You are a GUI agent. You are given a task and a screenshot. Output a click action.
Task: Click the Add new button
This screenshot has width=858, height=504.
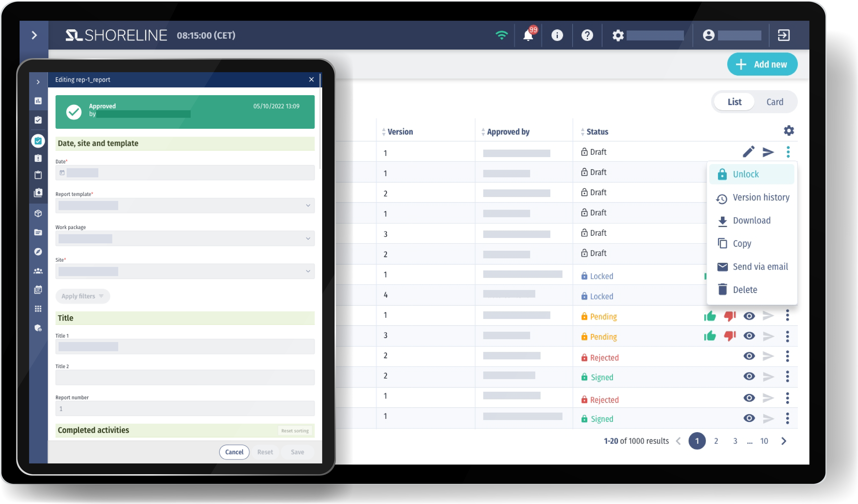[x=762, y=64]
